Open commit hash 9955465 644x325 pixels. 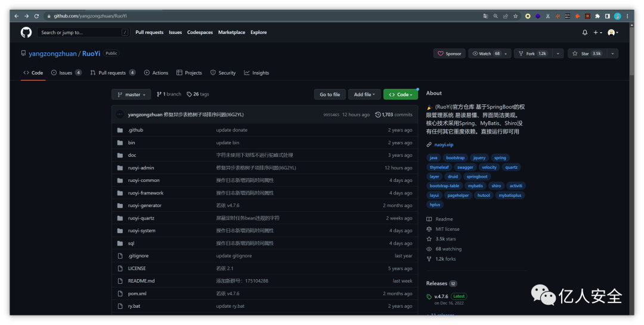point(331,115)
